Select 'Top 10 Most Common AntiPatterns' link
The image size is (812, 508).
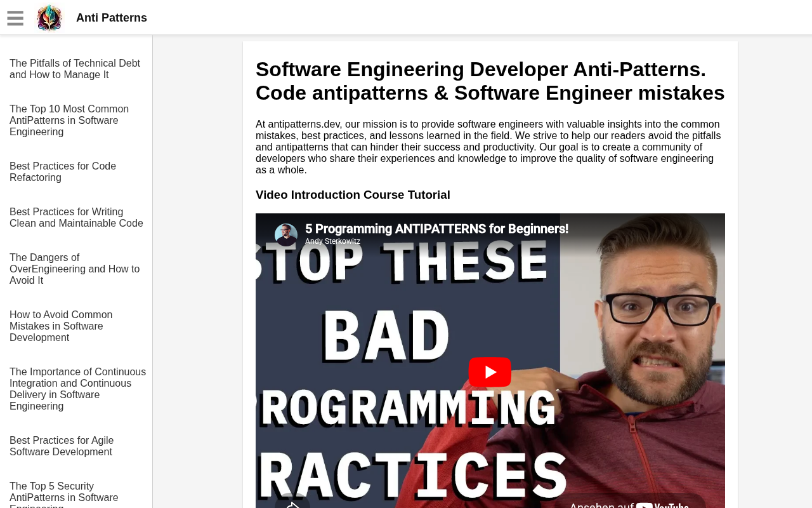(69, 121)
